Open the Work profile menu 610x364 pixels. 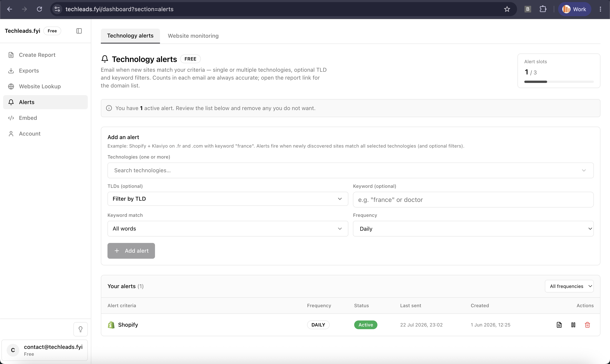(x=574, y=9)
